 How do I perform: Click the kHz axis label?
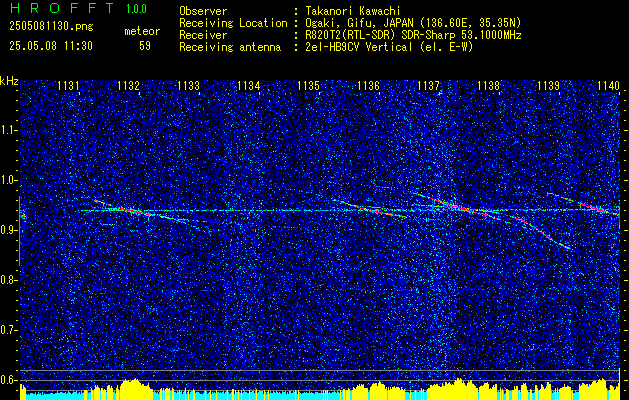pos(9,81)
